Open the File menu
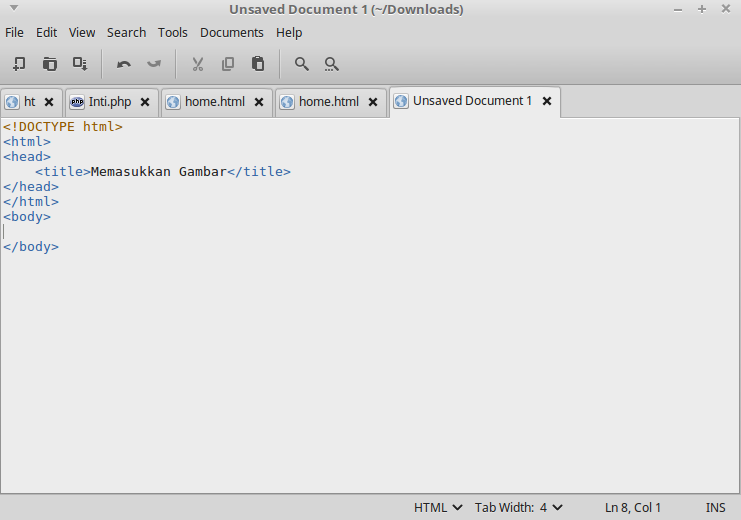The image size is (741, 520). [x=14, y=33]
